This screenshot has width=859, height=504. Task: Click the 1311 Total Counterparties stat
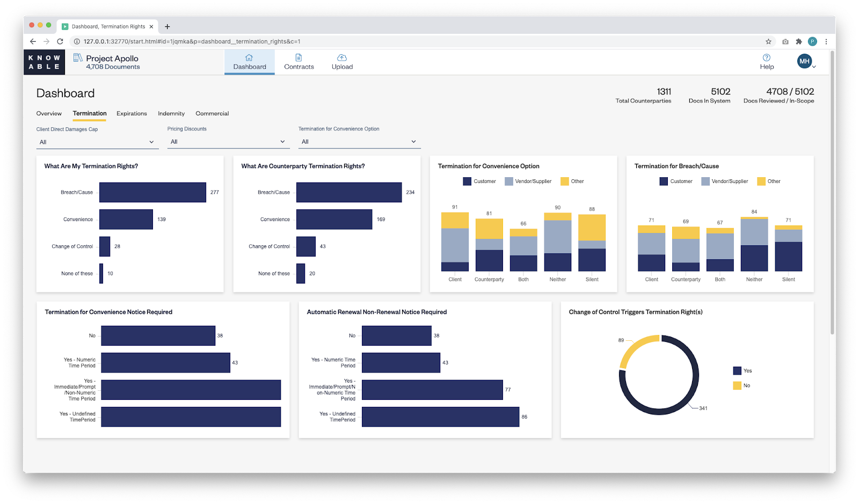point(643,96)
